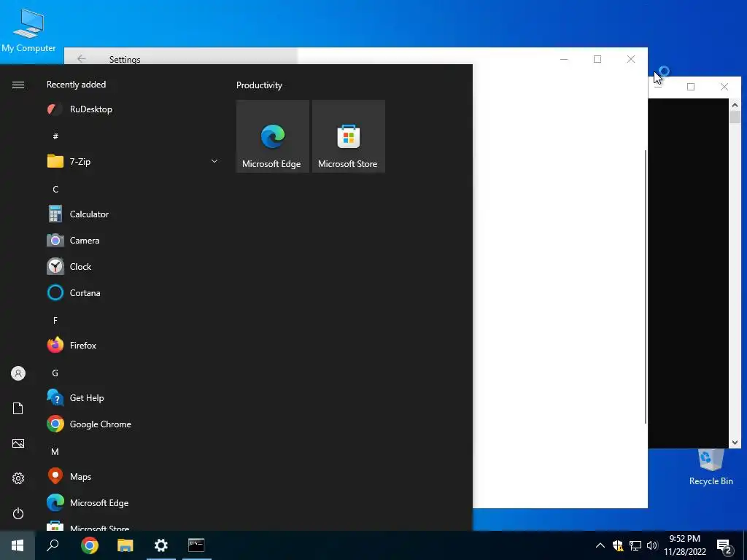
Task: Click console window scroll up arrow
Action: (735, 105)
